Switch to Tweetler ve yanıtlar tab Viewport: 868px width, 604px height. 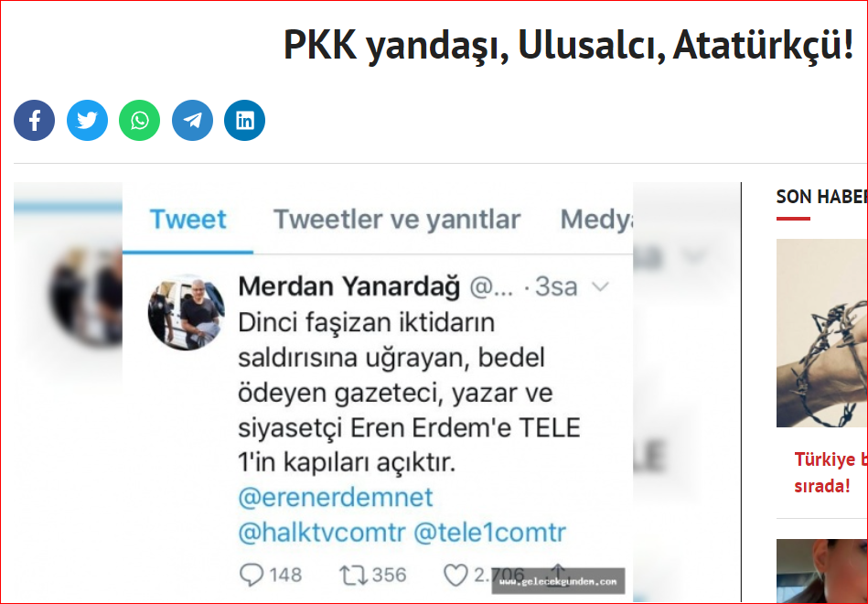(x=396, y=220)
